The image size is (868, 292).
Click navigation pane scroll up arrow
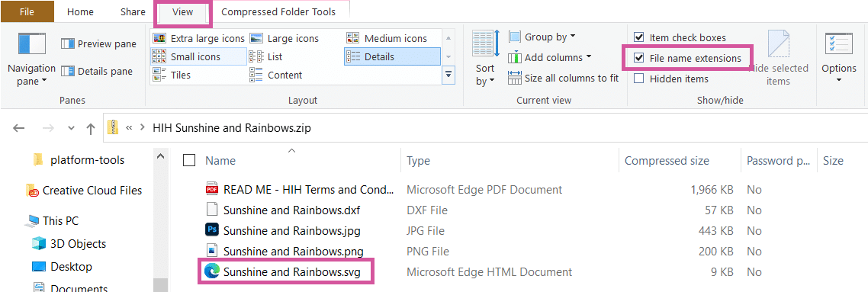[x=160, y=157]
